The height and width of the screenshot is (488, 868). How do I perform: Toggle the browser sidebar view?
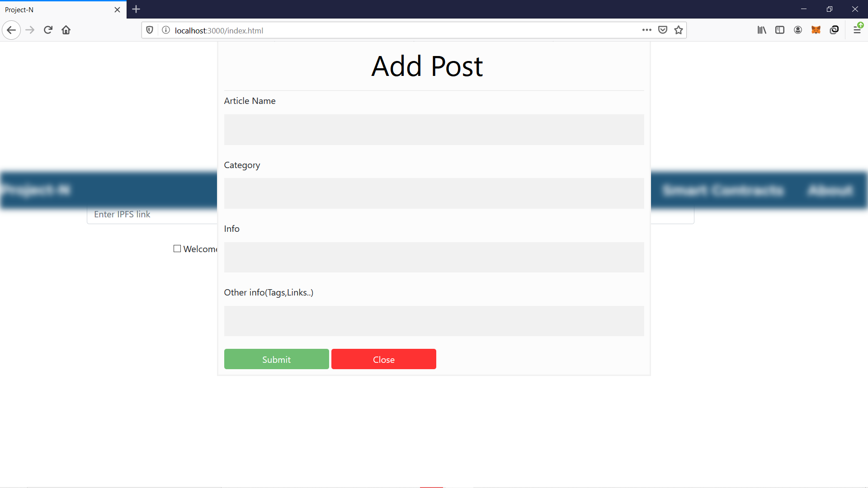tap(780, 30)
